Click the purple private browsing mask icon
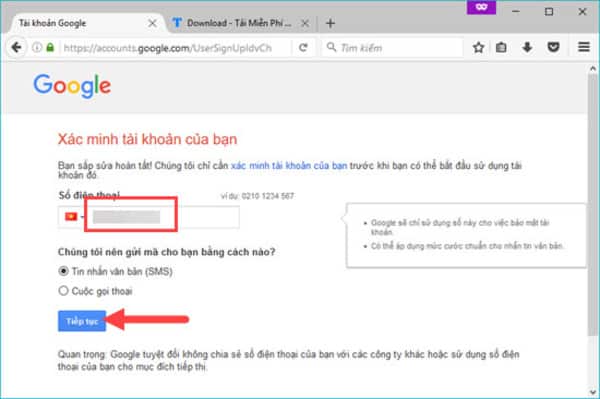The image size is (600, 399). 481,7
